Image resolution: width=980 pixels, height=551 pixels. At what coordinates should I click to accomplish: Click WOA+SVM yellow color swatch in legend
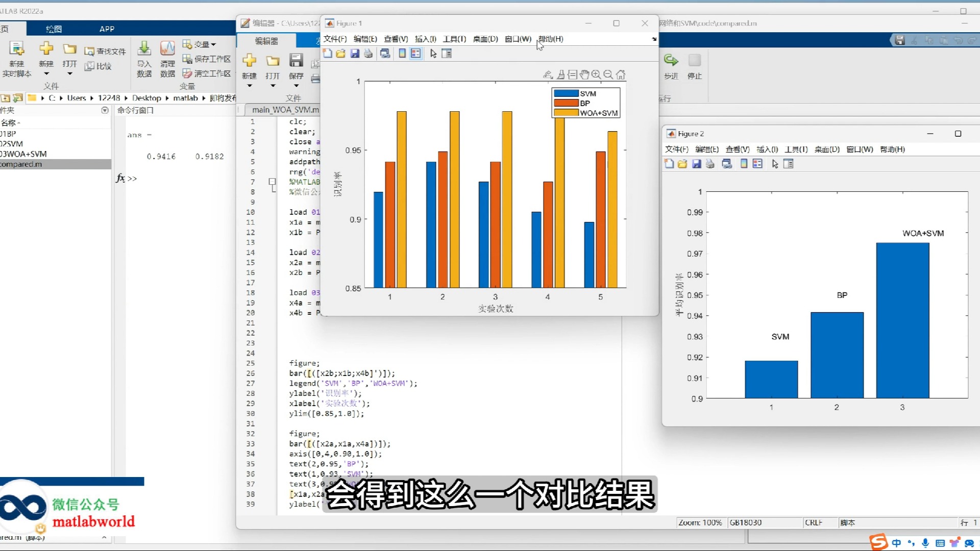click(x=566, y=113)
